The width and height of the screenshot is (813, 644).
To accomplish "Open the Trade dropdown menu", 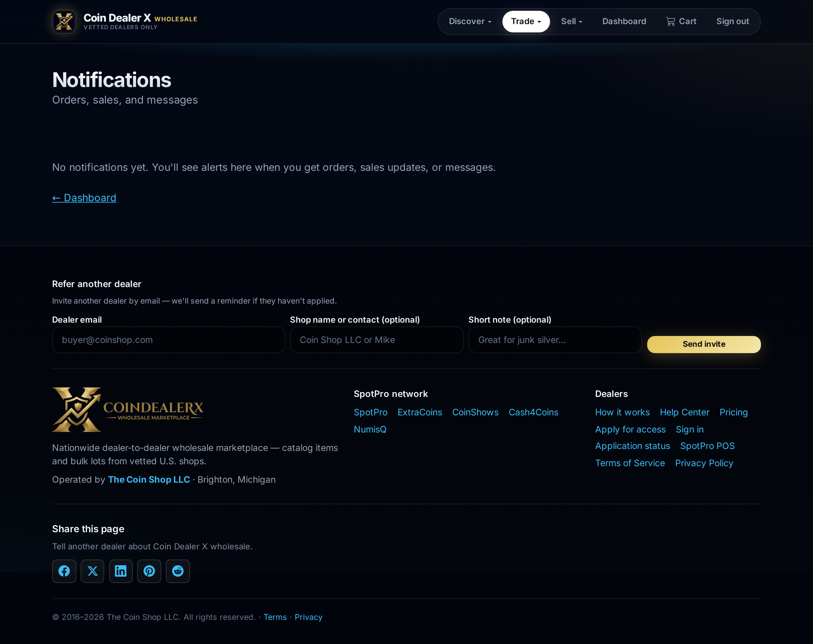I will [526, 22].
